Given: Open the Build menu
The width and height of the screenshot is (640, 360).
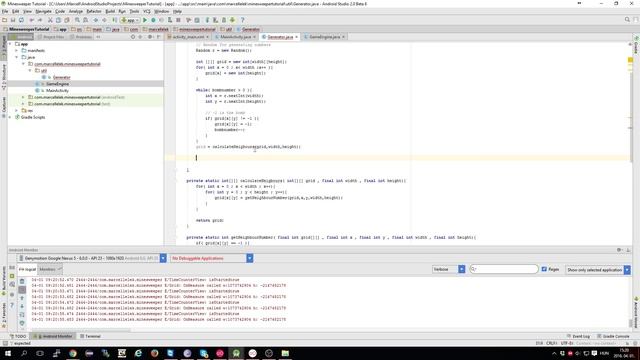Looking at the screenshot, I should [x=110, y=11].
